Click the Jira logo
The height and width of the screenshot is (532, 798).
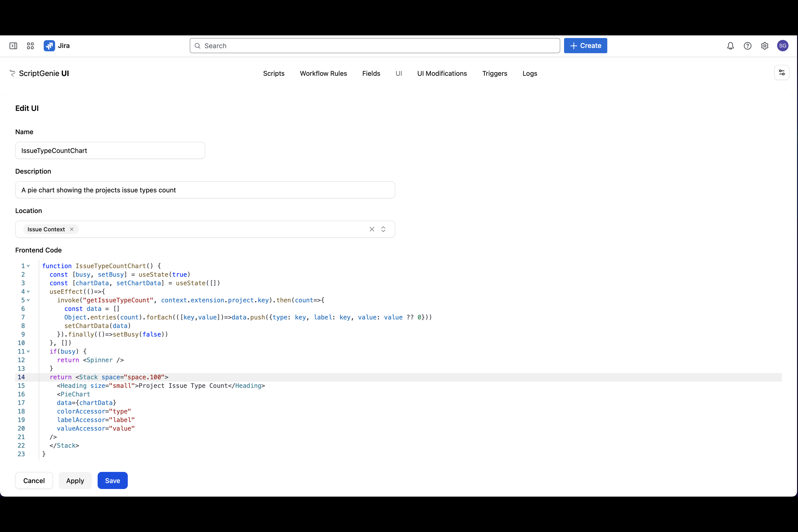point(50,46)
